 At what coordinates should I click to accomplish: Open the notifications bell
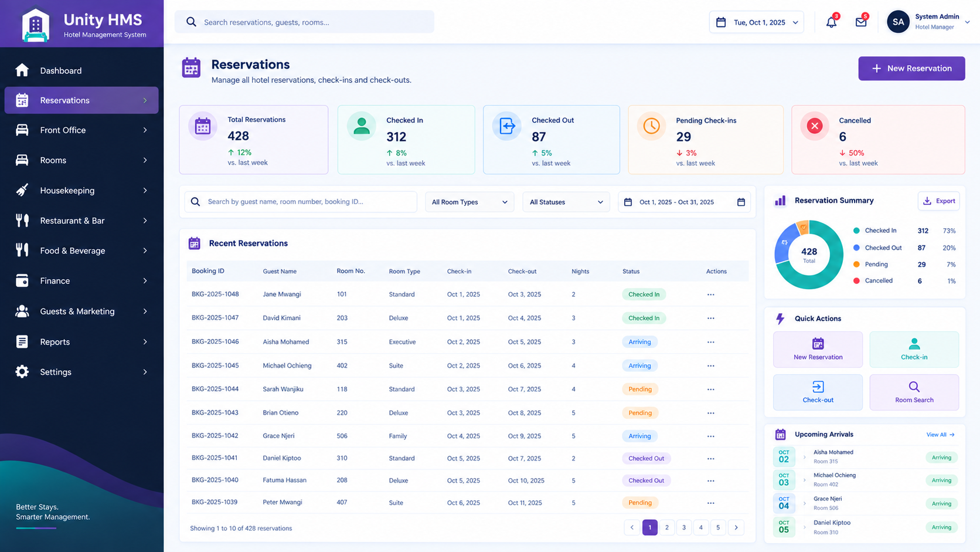click(x=831, y=22)
